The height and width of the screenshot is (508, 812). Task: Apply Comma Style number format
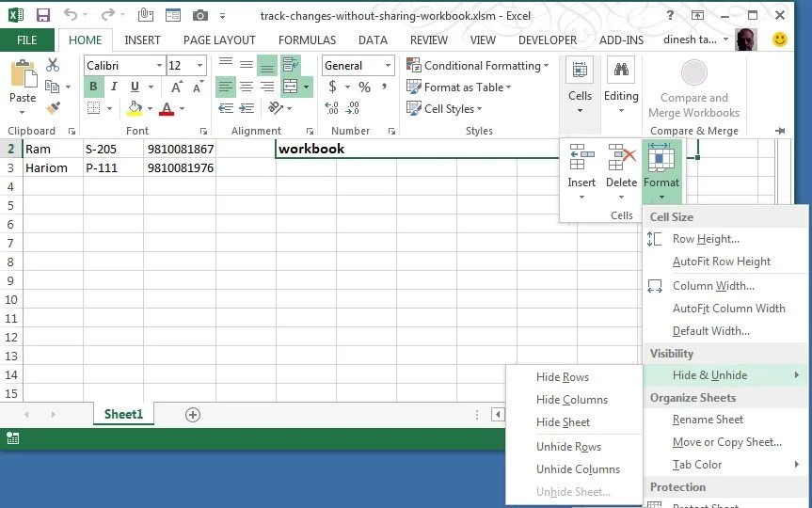[x=384, y=87]
